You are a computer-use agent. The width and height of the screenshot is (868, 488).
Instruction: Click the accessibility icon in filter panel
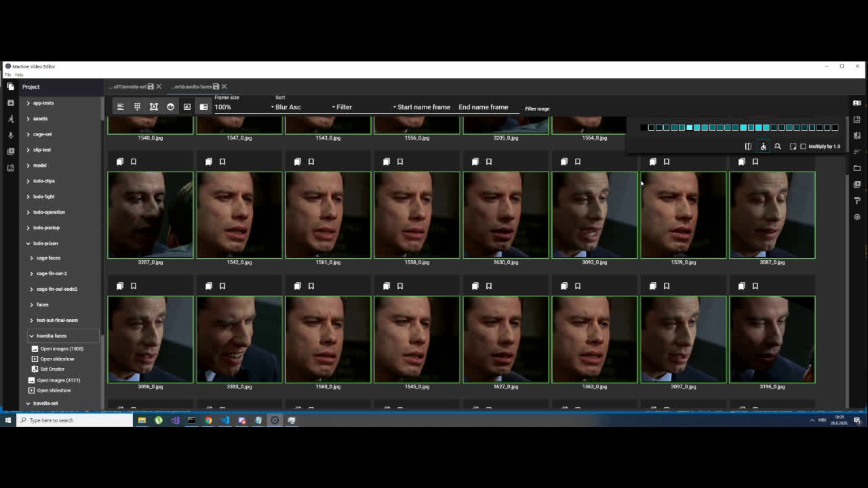[763, 146]
